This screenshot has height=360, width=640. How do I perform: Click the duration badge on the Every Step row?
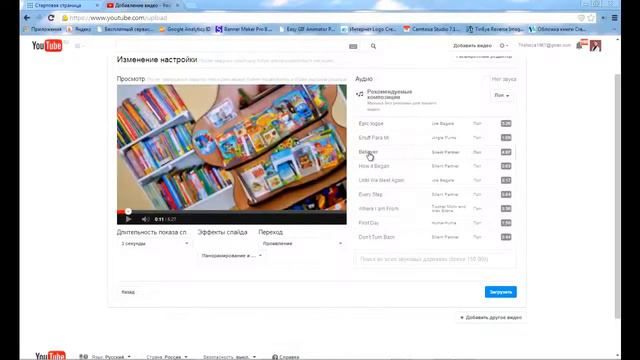coord(506,194)
